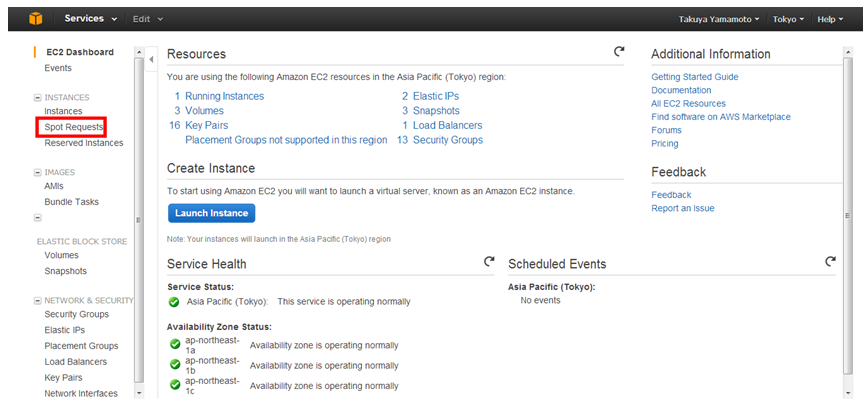The width and height of the screenshot is (863, 410).
Task: Open the Running Instances resource link
Action: [x=225, y=96]
